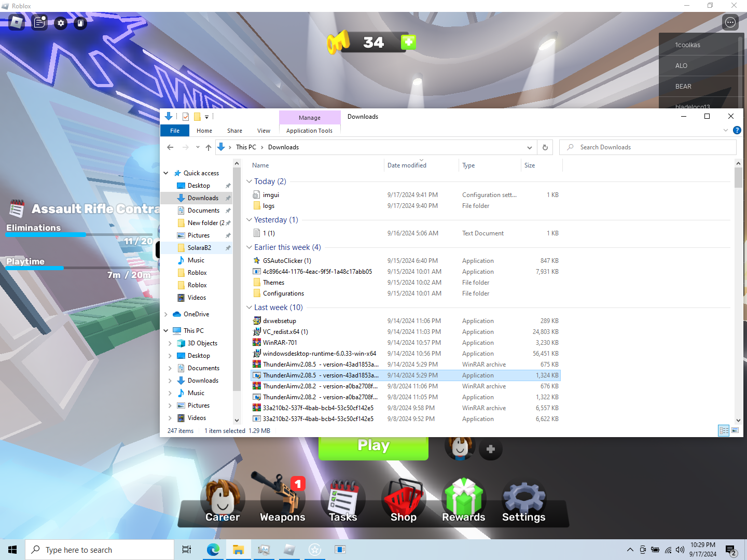Image resolution: width=747 pixels, height=560 pixels.
Task: Open the in-game Shop
Action: coord(404,501)
